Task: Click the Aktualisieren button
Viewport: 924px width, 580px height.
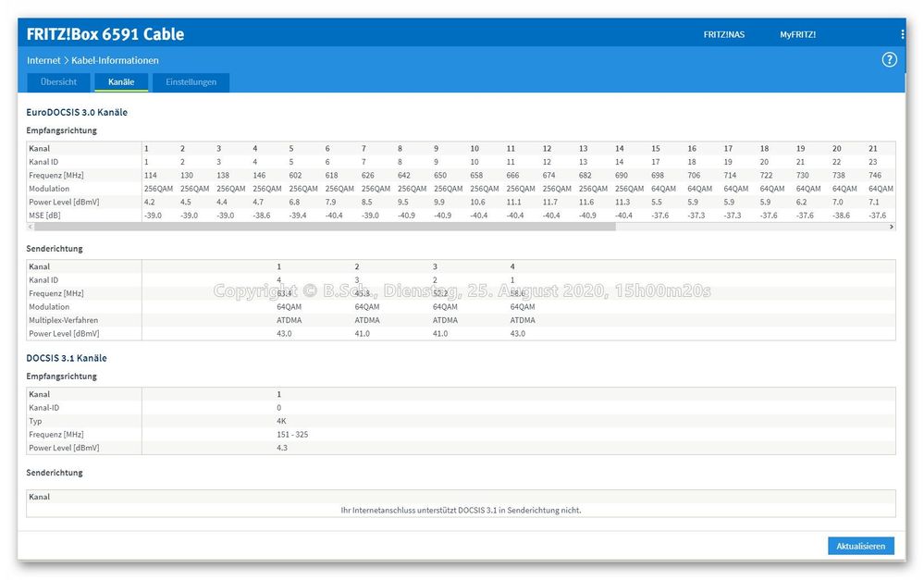Action: (x=860, y=546)
